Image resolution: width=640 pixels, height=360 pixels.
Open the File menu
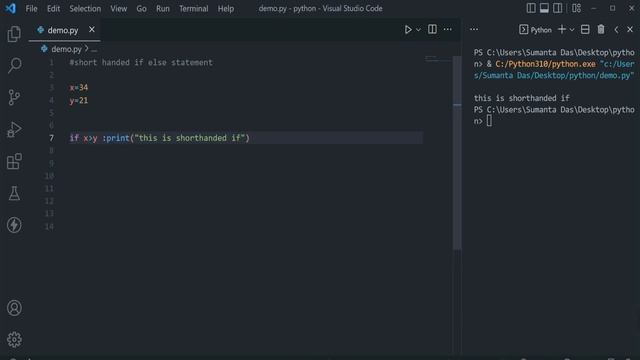tap(31, 9)
